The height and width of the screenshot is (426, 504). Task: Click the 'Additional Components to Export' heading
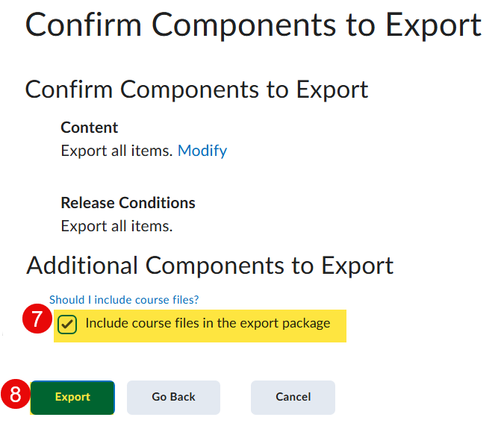[x=210, y=266]
